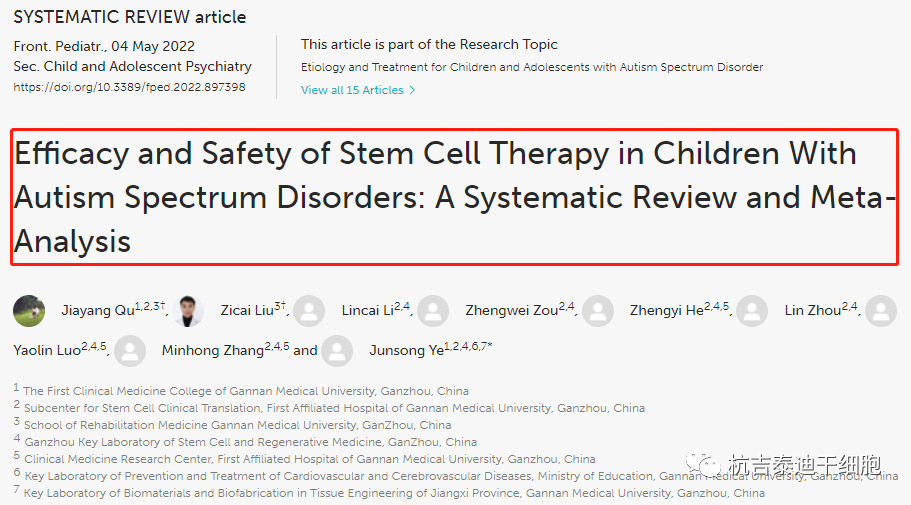The height and width of the screenshot is (505, 911).
Task: Click the avatar icon beside Lin Zhou
Action: (x=752, y=311)
